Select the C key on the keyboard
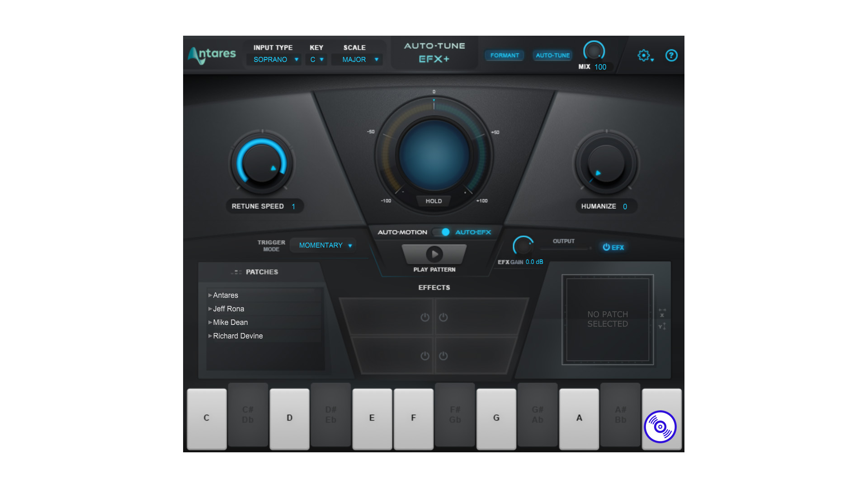Image resolution: width=868 pixels, height=488 pixels. [207, 417]
